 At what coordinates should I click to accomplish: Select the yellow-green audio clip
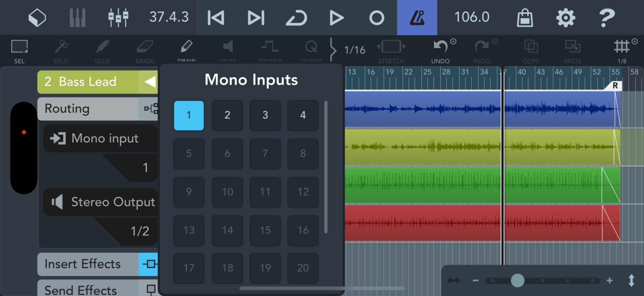[482, 147]
